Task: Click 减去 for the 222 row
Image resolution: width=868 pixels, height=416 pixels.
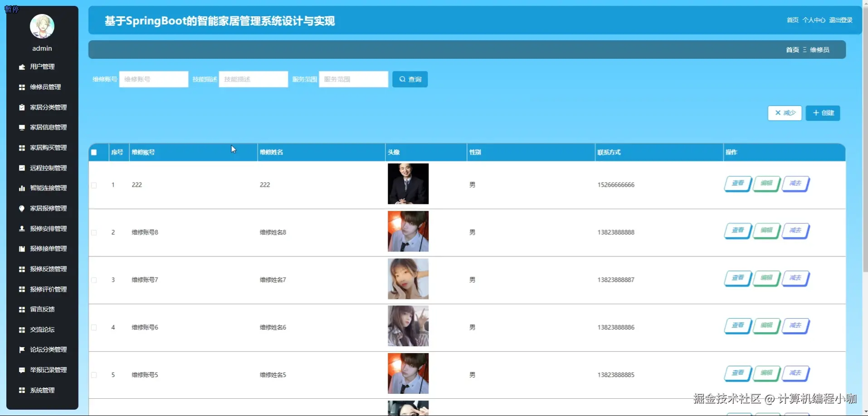Action: point(795,184)
